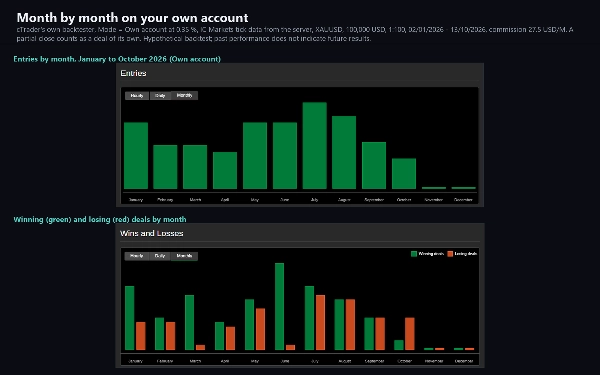Screen dimensions: 600x375
Task: Click July's red losing deals bar
Action: (320, 322)
